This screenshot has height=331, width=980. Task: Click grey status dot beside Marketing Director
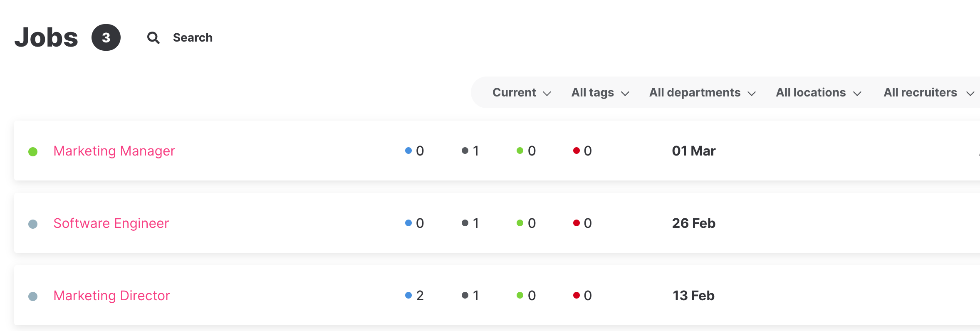[x=33, y=296]
